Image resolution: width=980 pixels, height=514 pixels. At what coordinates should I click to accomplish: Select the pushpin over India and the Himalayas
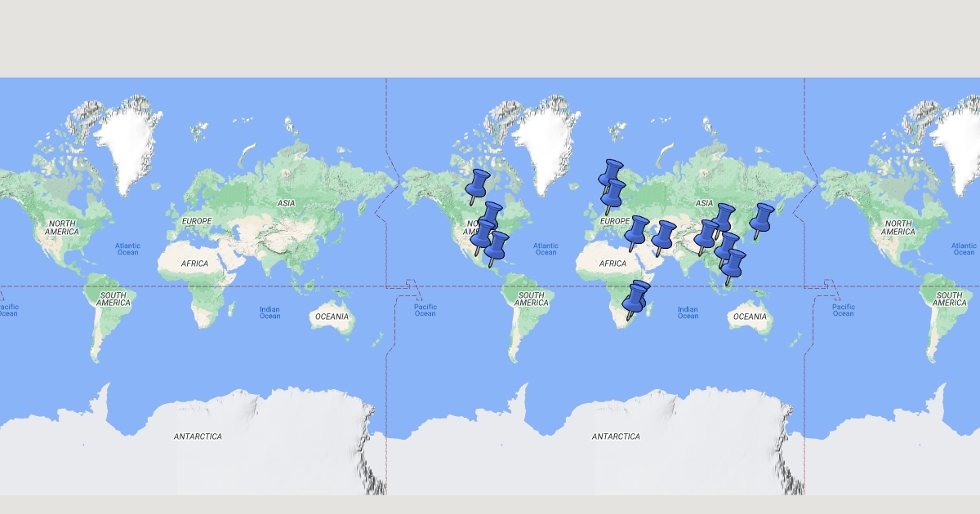pos(706,237)
